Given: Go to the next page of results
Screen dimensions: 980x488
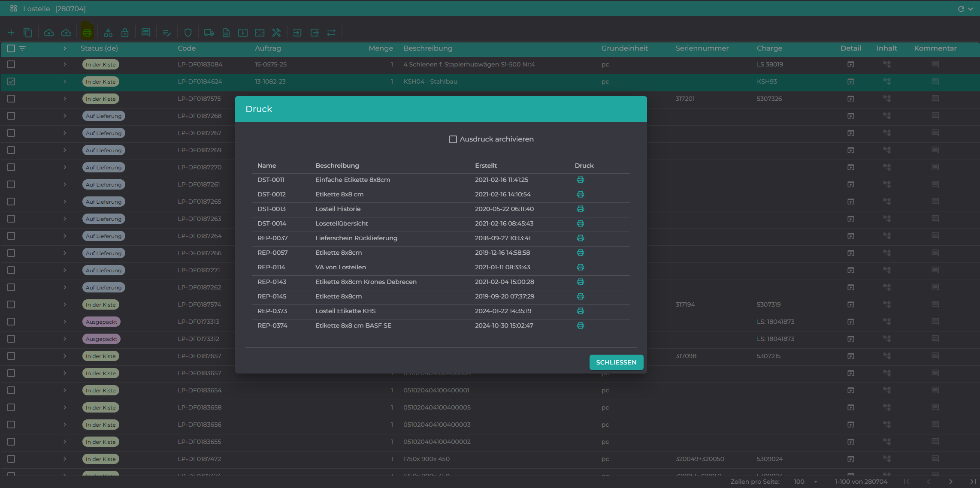Looking at the screenshot, I should pyautogui.click(x=951, y=482).
